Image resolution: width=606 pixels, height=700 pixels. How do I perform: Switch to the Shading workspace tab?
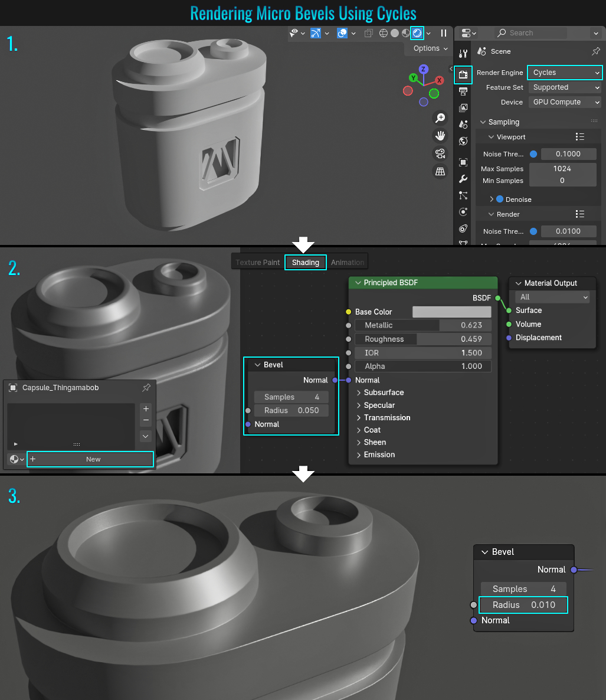[306, 263]
